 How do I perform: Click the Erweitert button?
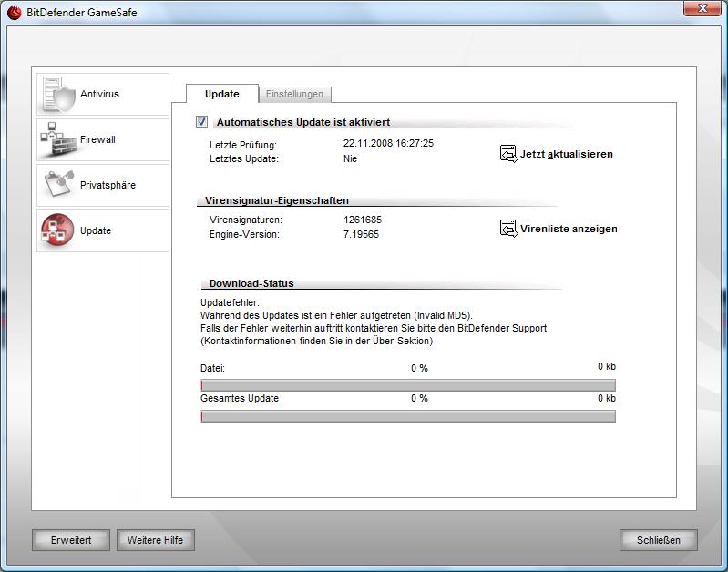(71, 540)
